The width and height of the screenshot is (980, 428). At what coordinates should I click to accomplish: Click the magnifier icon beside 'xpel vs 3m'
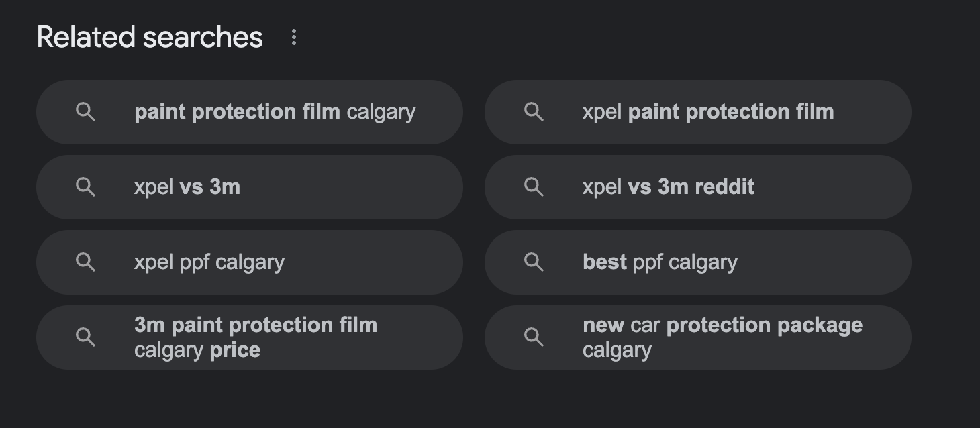(x=85, y=187)
